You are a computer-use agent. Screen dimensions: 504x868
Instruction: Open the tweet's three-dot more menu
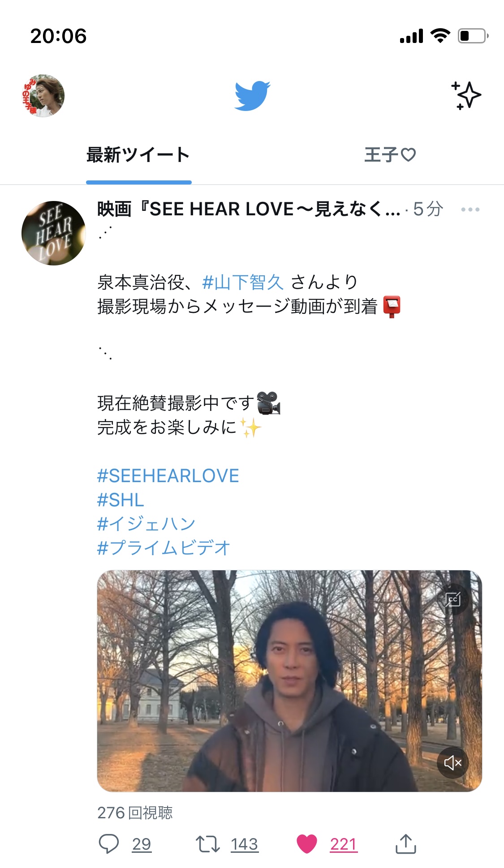point(470,209)
